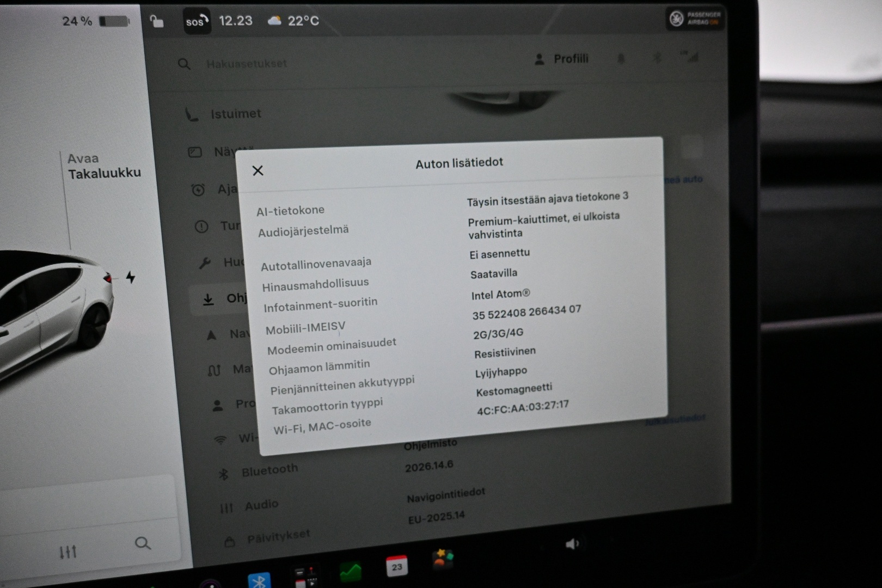The image size is (882, 588).
Task: Tap the 2G/3G/4G modem value
Action: [498, 334]
